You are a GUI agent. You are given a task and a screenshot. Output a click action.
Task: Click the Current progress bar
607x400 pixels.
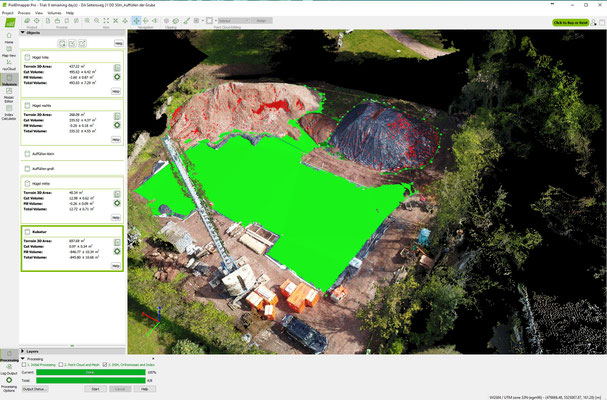tap(91, 373)
